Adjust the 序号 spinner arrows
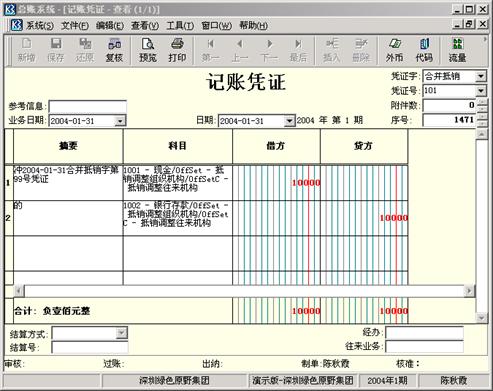 [482, 120]
